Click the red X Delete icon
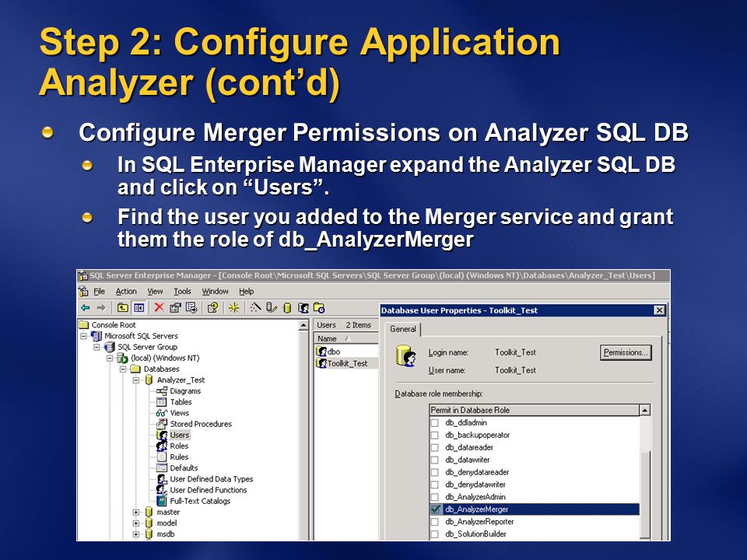The height and width of the screenshot is (560, 747). (x=159, y=308)
